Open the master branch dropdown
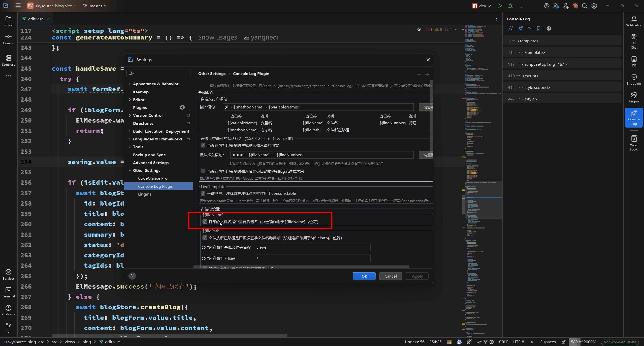This screenshot has width=644, height=346. click(95, 6)
